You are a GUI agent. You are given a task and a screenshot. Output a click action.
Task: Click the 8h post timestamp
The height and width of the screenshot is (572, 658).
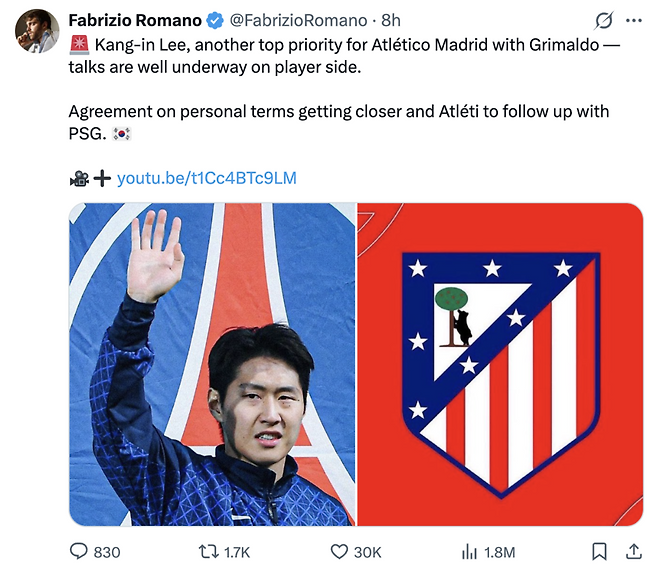391,20
